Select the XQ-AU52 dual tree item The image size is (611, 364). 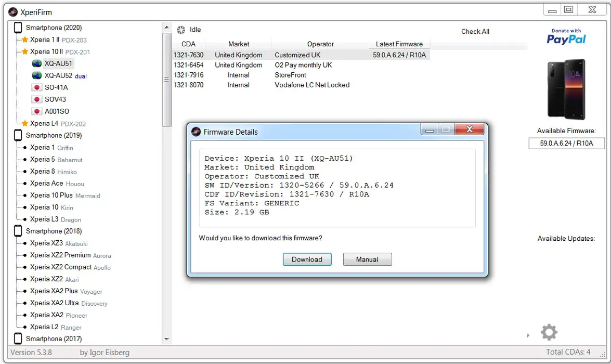click(x=66, y=75)
